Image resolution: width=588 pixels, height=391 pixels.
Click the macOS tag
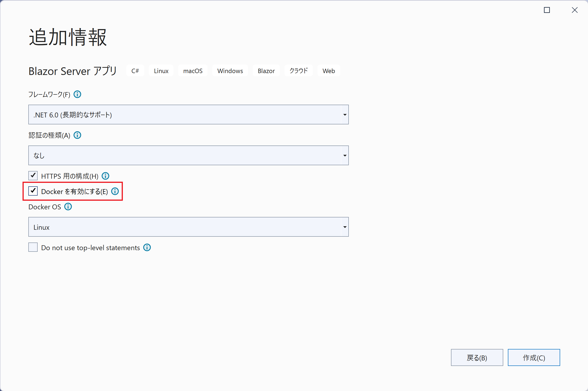click(x=193, y=71)
